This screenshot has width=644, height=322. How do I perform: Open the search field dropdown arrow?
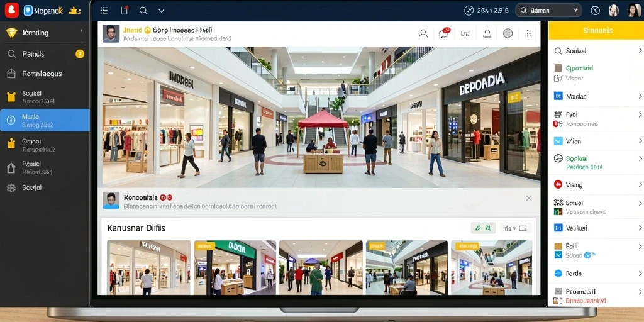click(x=575, y=11)
